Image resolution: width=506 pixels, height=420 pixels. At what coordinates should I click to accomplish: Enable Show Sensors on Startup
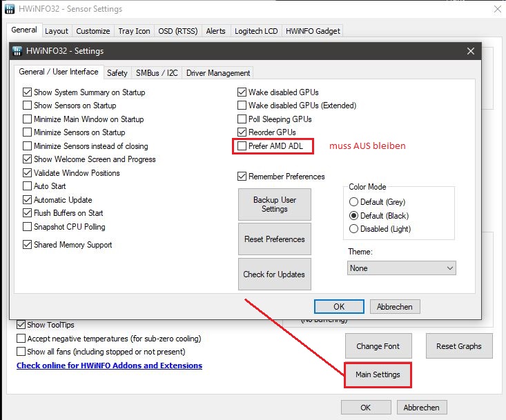[x=27, y=106]
